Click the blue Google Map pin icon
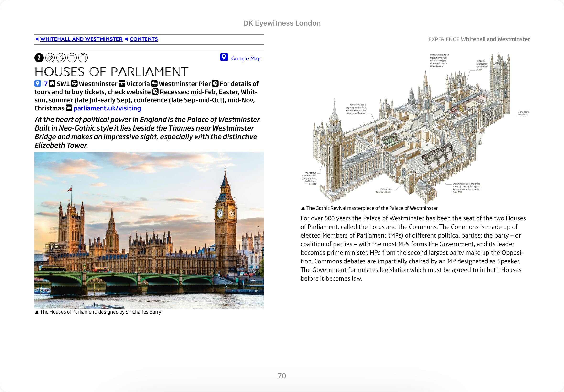Image resolution: width=564 pixels, height=392 pixels. pyautogui.click(x=224, y=57)
